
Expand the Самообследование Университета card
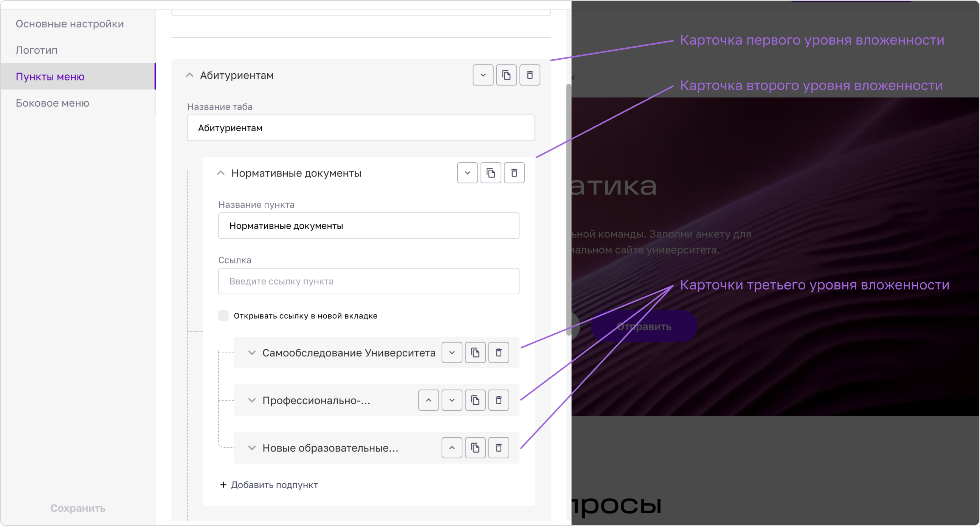(252, 353)
